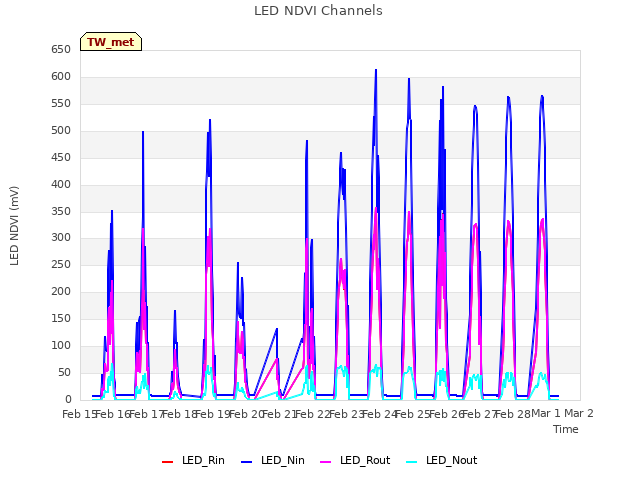640x480 pixels.
Task: Click the Feb 20 x-axis tick label
Action: tap(246, 414)
